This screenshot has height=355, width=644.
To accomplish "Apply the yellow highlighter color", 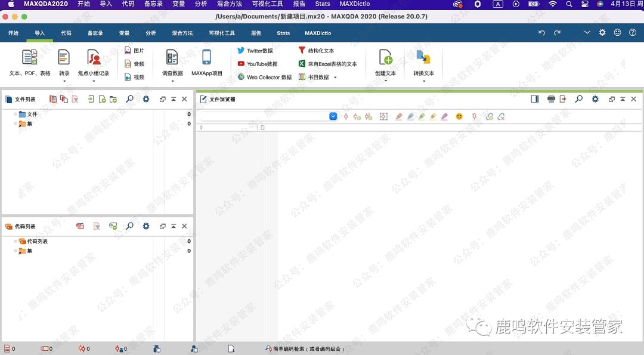I will [433, 117].
